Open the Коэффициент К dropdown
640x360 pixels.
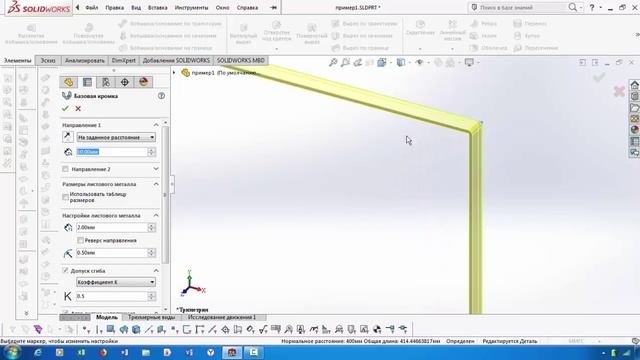pyautogui.click(x=116, y=282)
